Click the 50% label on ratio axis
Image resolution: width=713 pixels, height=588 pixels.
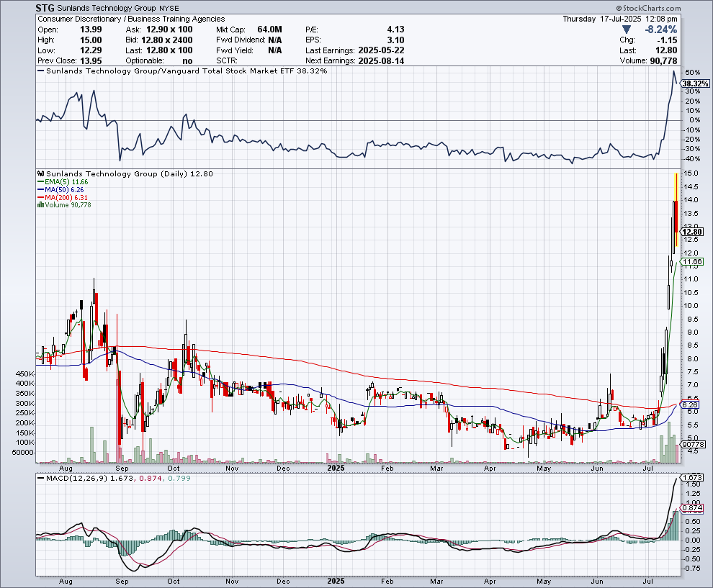693,72
